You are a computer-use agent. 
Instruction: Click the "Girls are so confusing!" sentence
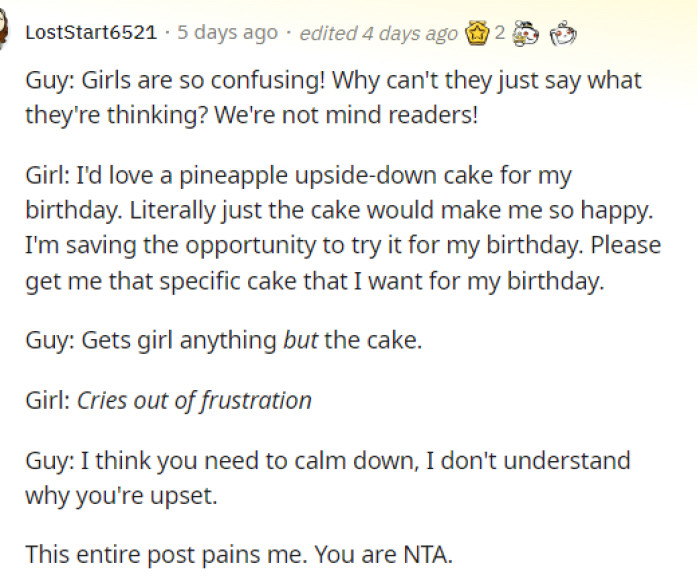(190, 79)
